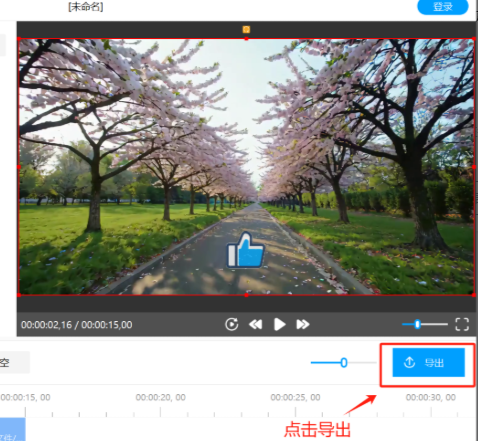Click the [未命名] project title
This screenshot has width=478, height=441.
86,7
